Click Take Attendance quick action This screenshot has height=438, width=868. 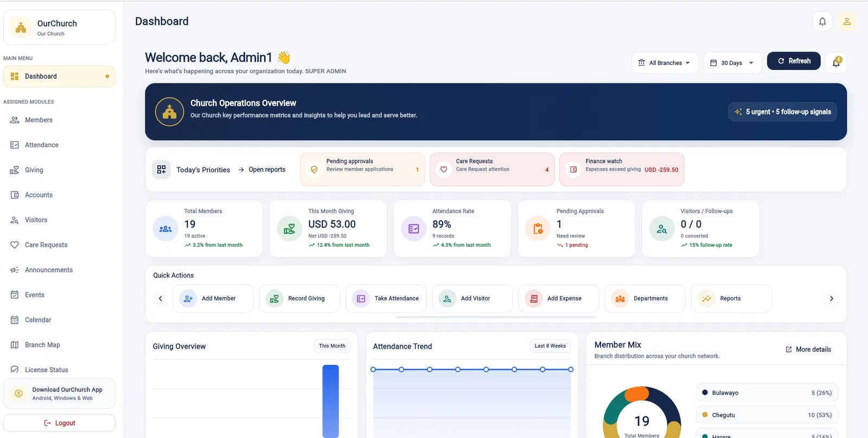(x=386, y=299)
